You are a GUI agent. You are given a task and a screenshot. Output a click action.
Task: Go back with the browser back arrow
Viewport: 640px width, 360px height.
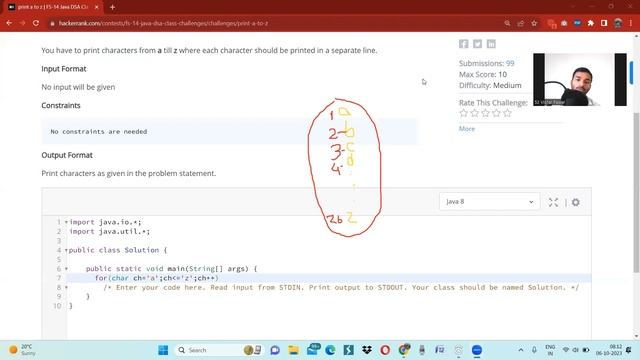pos(9,23)
